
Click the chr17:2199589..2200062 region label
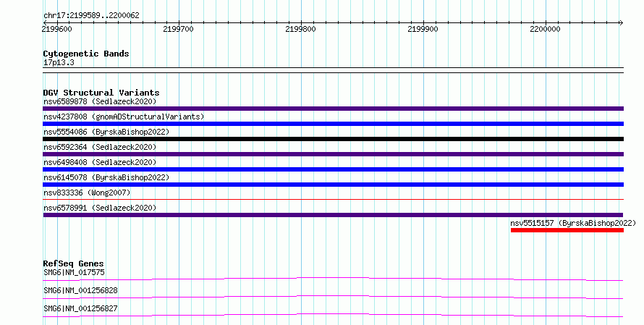91,15
